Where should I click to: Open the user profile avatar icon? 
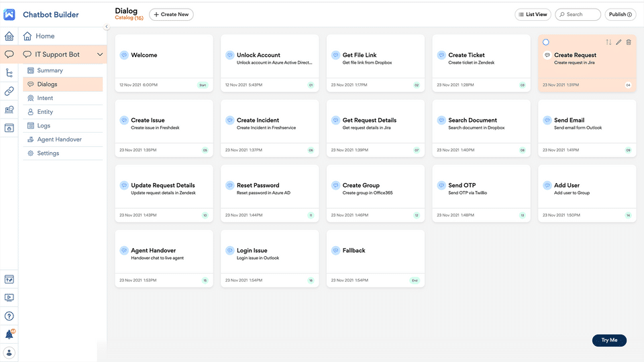point(9,353)
